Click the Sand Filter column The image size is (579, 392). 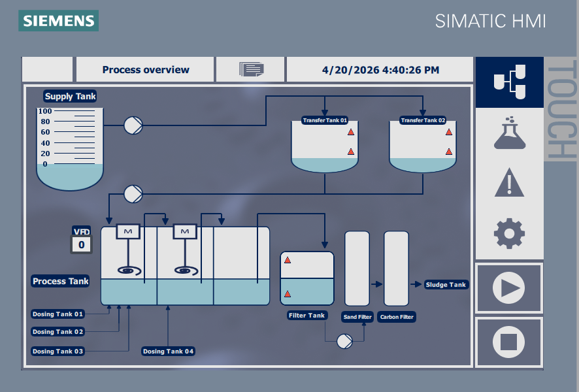tap(357, 269)
